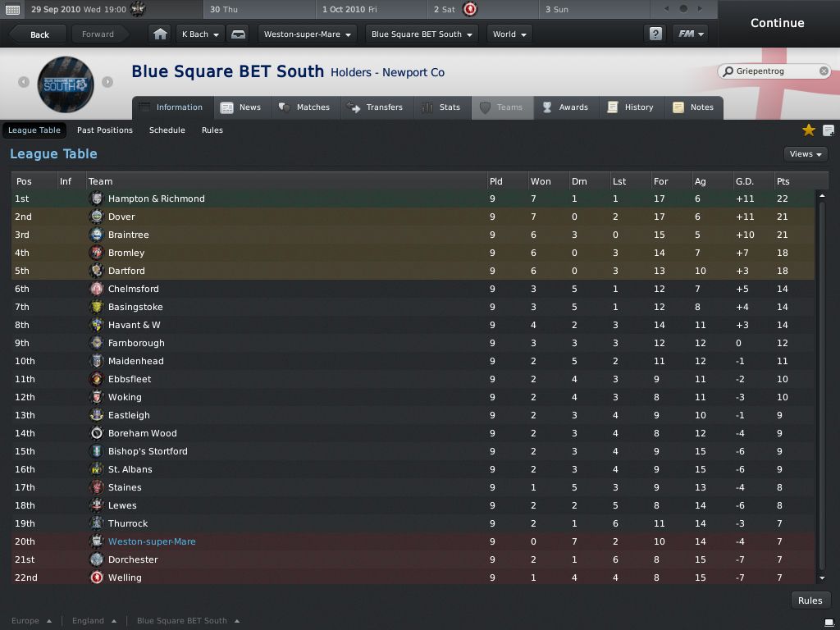The image size is (840, 630).
Task: Click the inbox tray icon
Action: pos(238,34)
